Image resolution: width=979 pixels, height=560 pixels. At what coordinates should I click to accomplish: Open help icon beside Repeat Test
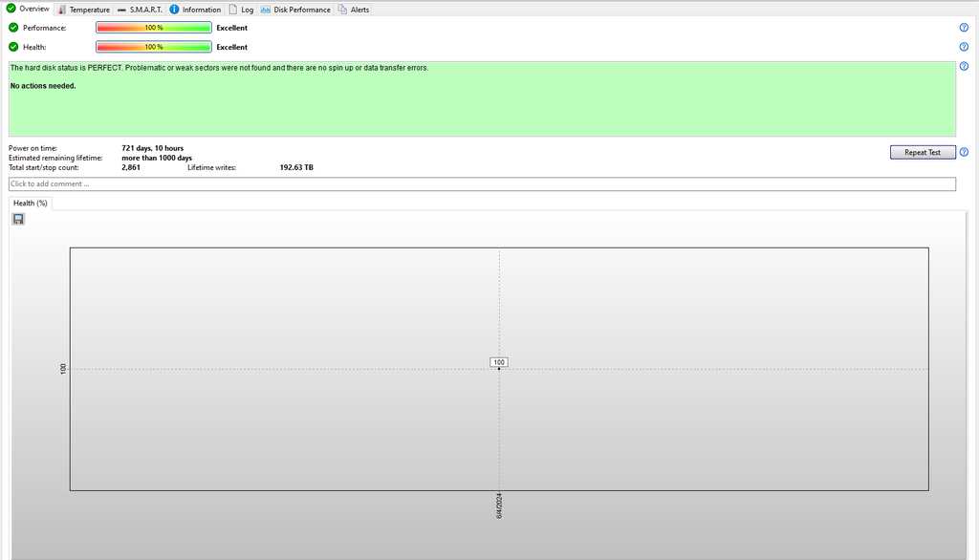click(x=964, y=152)
